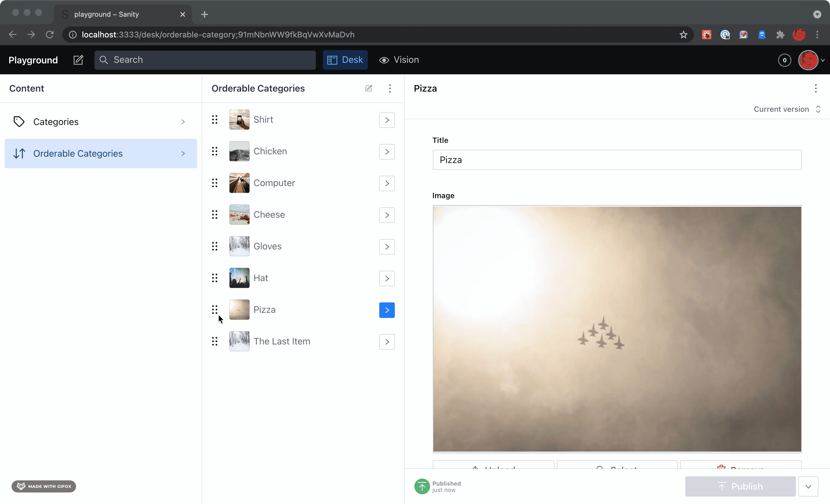Open Orderable Categories pane three-dot menu
This screenshot has height=504, width=830.
(x=390, y=88)
